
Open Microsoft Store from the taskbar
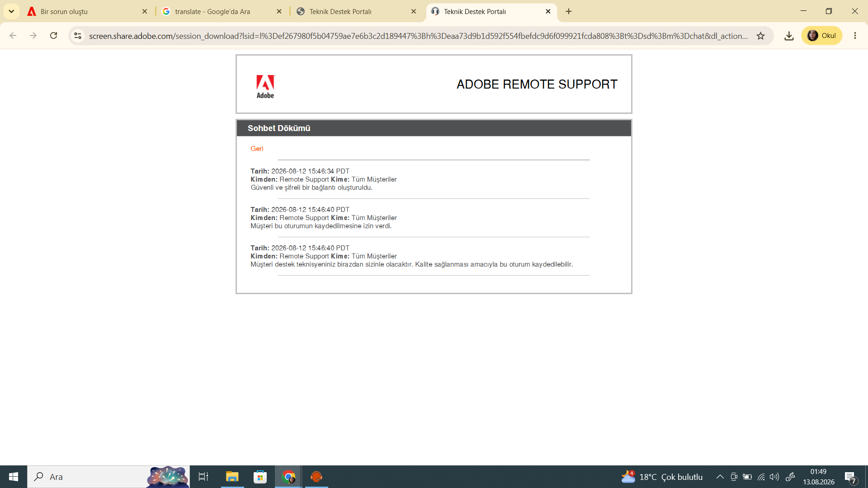coord(260,477)
